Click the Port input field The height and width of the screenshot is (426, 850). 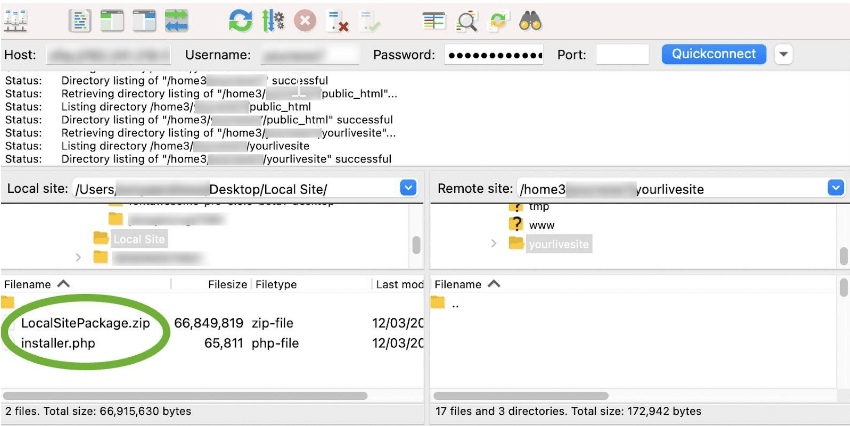point(622,54)
